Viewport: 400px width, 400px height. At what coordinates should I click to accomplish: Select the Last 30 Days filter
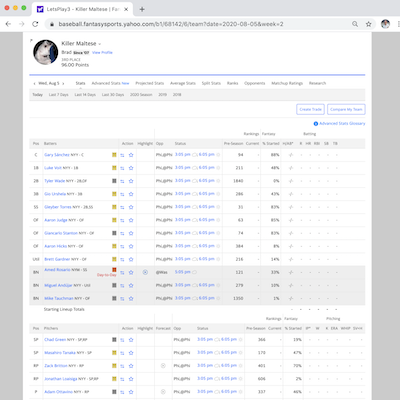point(113,95)
